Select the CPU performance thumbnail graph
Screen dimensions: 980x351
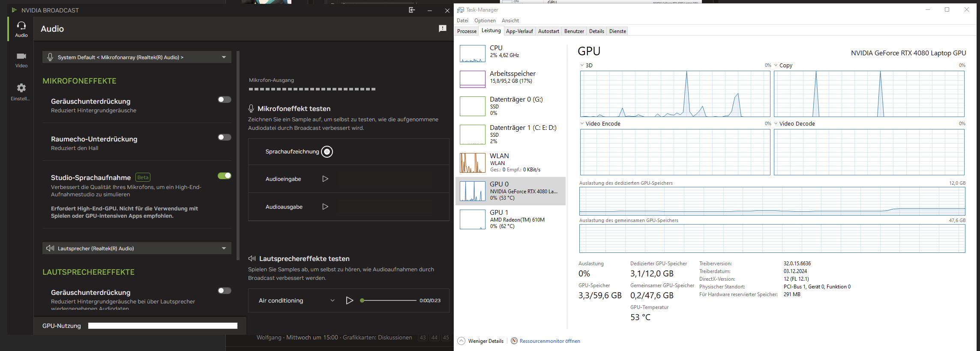point(472,54)
